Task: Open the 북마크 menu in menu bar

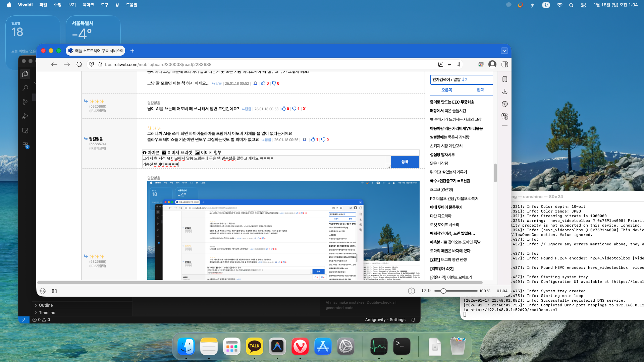Action: [x=88, y=5]
